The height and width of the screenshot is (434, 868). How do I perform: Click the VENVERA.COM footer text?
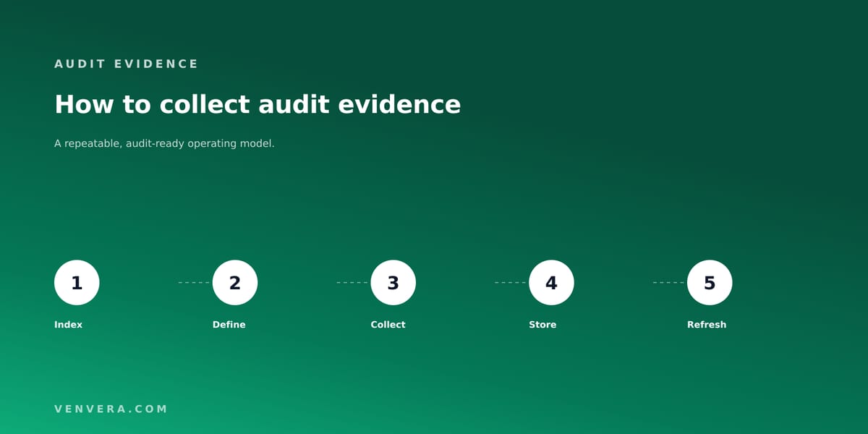click(111, 409)
